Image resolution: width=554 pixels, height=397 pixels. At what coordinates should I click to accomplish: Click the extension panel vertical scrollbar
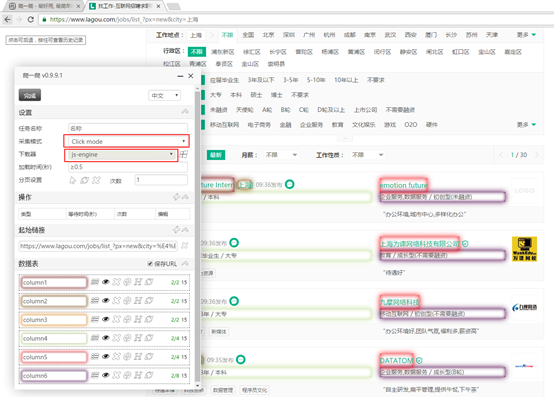click(197, 237)
